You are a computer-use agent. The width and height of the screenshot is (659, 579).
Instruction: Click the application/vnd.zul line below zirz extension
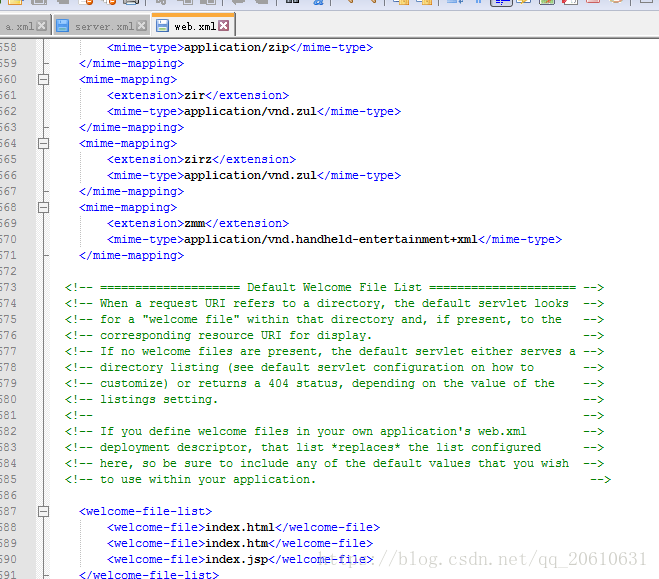254,175
